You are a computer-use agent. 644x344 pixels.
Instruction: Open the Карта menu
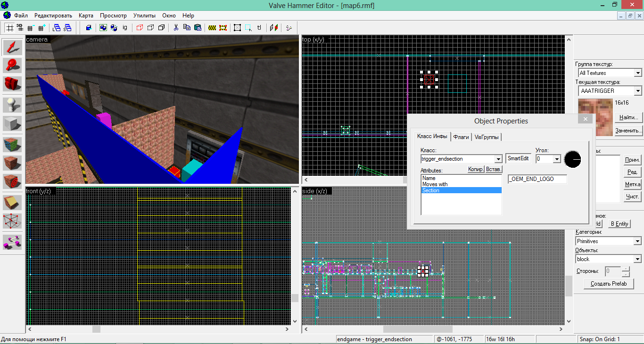click(x=86, y=16)
